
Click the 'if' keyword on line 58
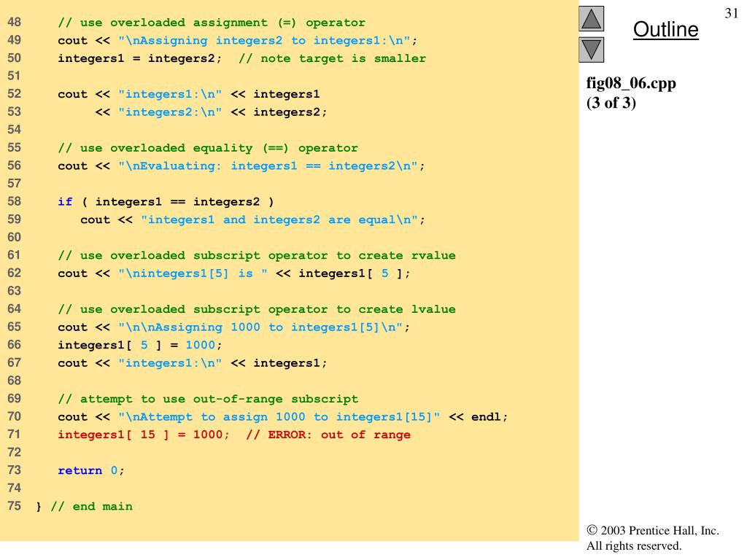point(65,202)
